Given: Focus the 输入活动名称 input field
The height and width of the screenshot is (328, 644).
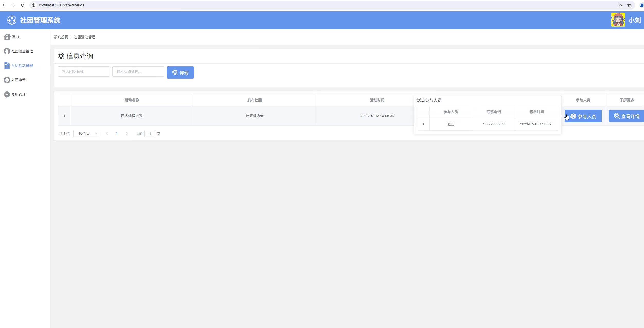Looking at the screenshot, I should pos(138,72).
